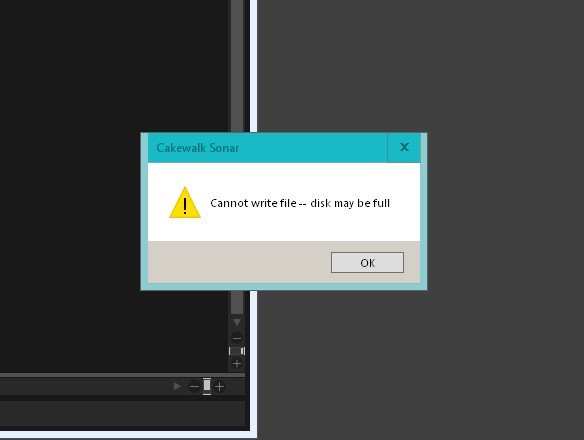Click the vertical scrollbar thumb above the dialog
584x440 pixels.
tap(237, 66)
